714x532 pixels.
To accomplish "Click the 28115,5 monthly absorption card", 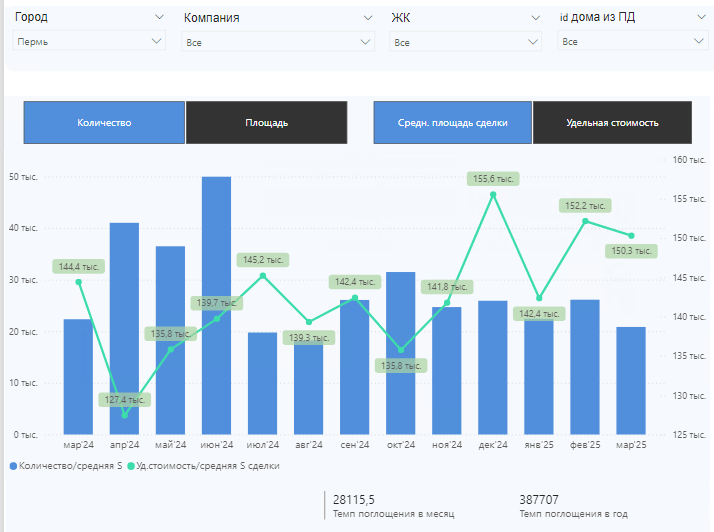I will pos(393,506).
